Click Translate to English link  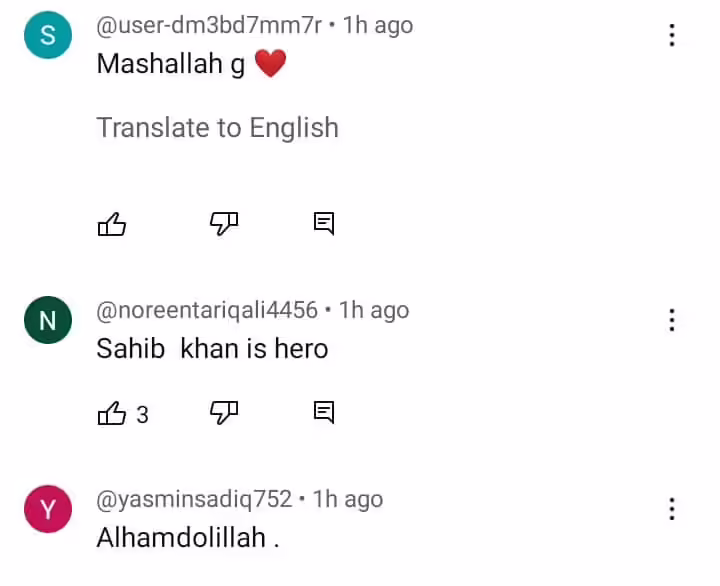[218, 127]
